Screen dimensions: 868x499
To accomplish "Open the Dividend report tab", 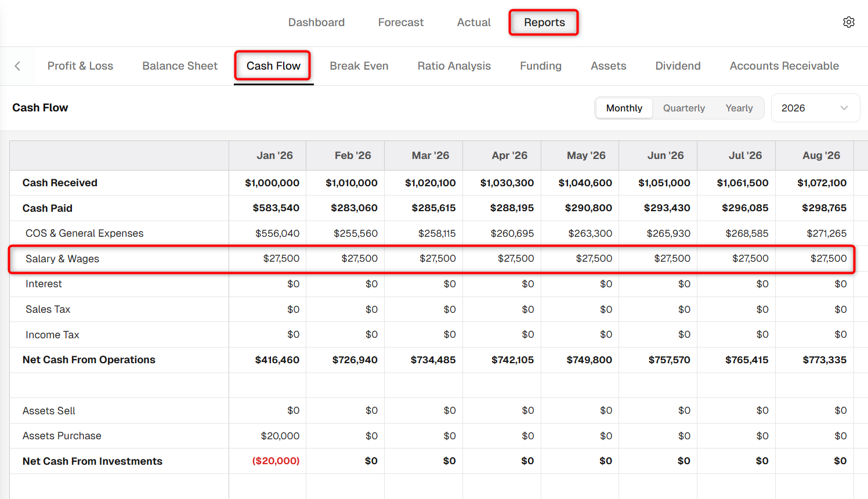I will (x=678, y=66).
